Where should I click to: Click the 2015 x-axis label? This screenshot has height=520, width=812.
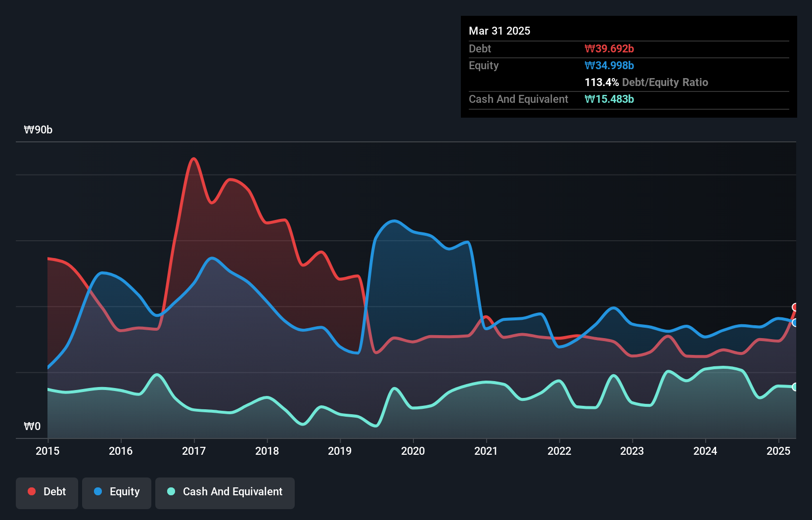point(47,451)
